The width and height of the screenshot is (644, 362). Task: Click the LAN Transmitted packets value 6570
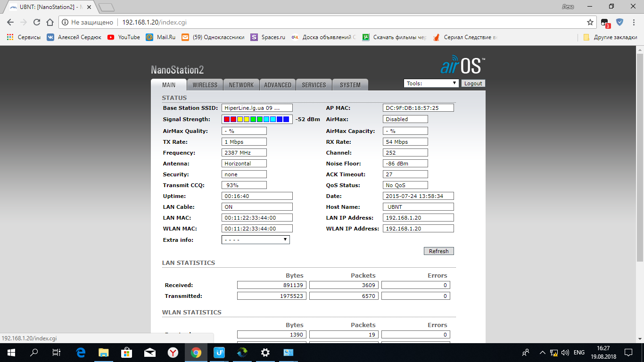click(344, 296)
